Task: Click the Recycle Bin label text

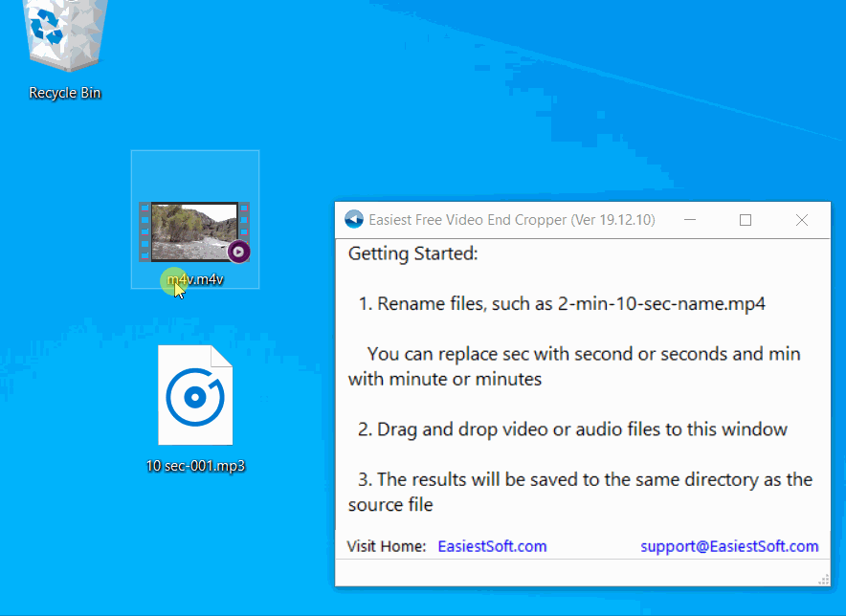Action: tap(65, 93)
